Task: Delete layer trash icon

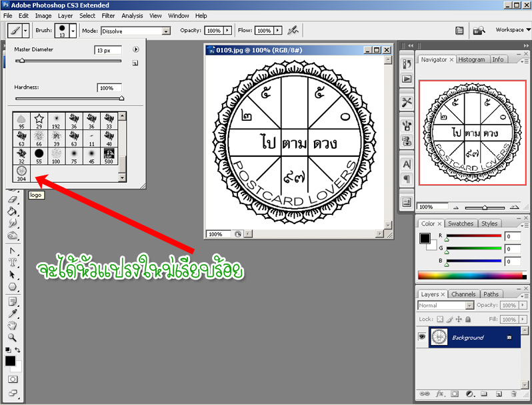Action: tap(513, 394)
